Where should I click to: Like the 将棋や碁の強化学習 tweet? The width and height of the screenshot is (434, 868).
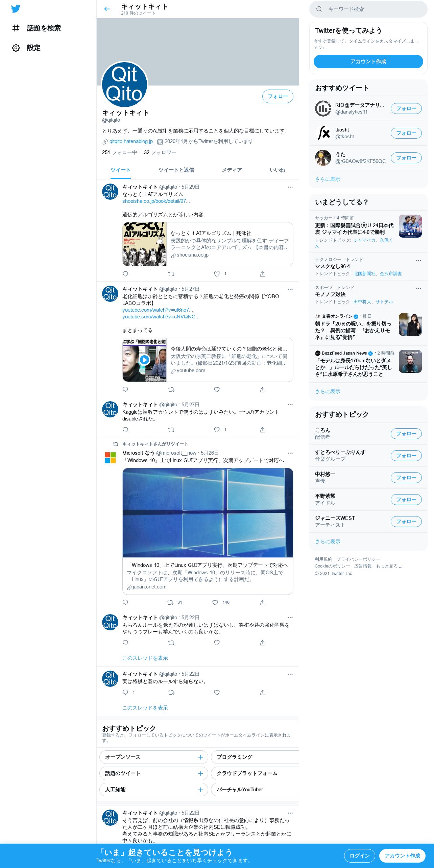click(x=217, y=643)
